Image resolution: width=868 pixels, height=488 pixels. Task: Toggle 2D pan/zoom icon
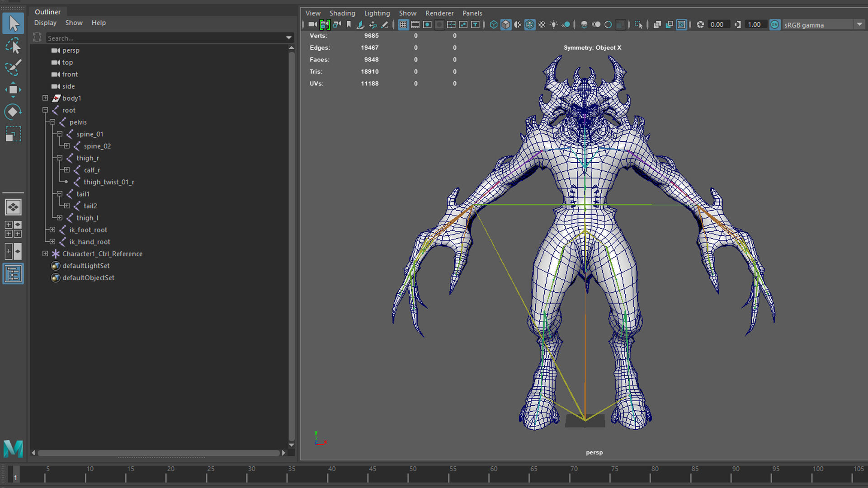(x=373, y=25)
